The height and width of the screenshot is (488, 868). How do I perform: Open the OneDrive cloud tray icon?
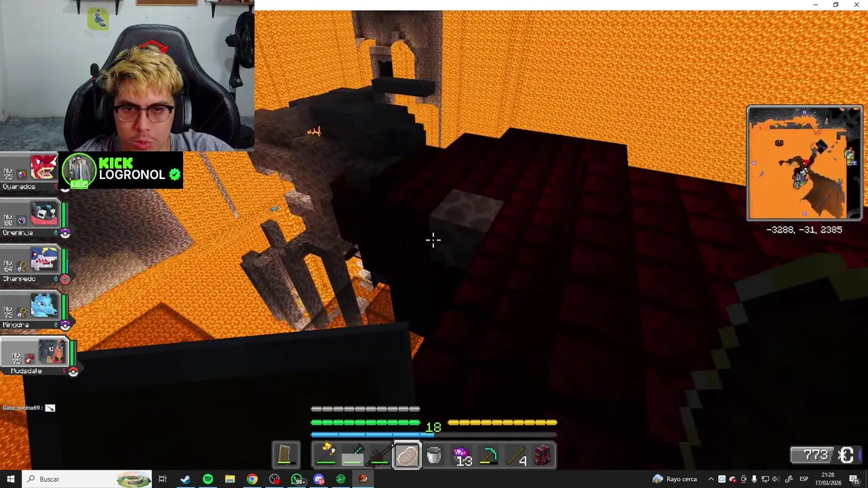pos(732,479)
